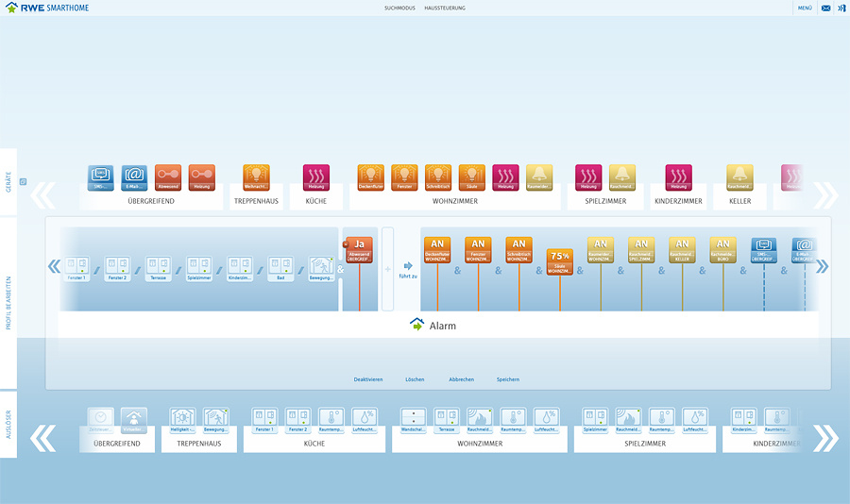The height and width of the screenshot is (504, 850).
Task: Select Wandschalter trigger in Wohnzimmer
Action: [414, 421]
